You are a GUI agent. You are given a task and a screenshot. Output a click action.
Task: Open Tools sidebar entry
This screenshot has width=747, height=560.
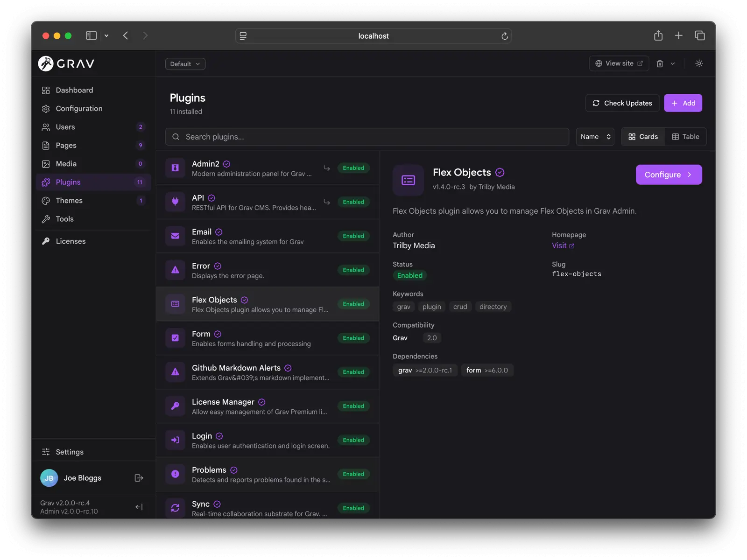point(93,219)
